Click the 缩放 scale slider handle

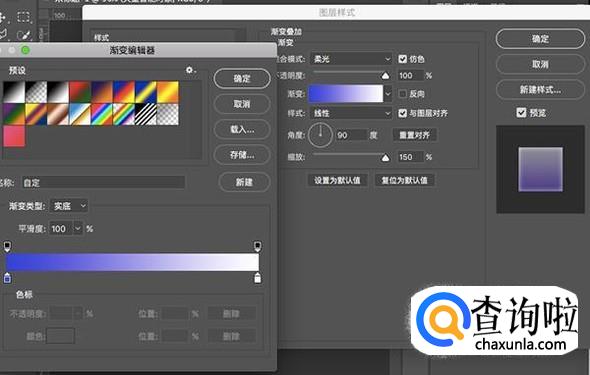[x=385, y=158]
